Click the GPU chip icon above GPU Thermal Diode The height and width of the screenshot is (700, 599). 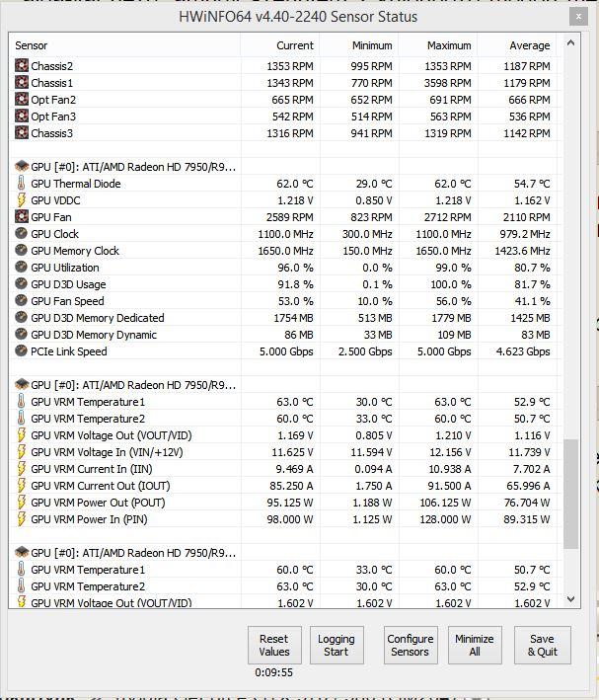22,167
